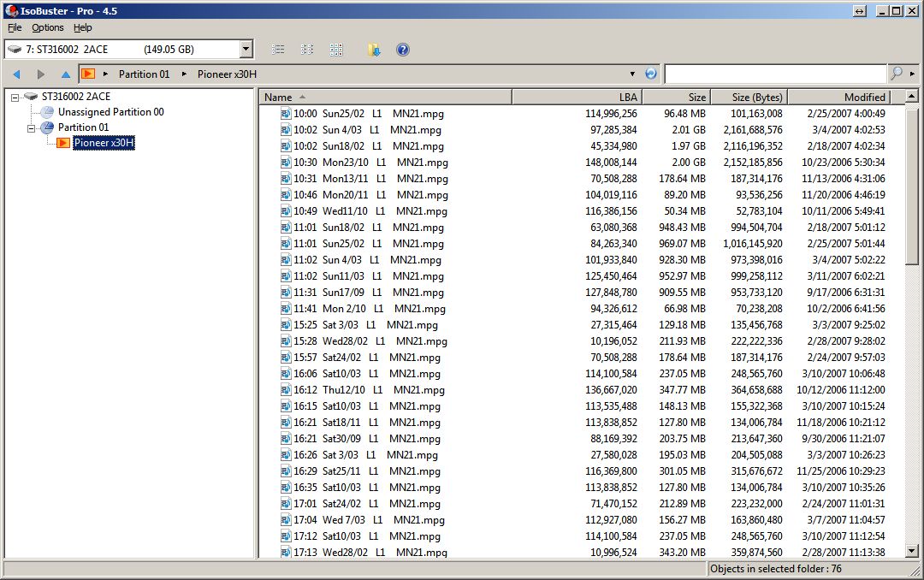Select file 16:12 Thu12/10 L1 MN21.mpg
This screenshot has width=924, height=580.
pyautogui.click(x=369, y=390)
